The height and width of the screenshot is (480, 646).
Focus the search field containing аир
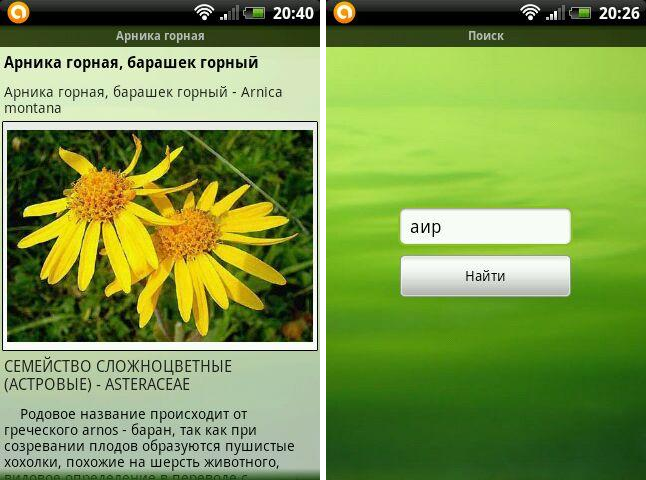point(485,227)
